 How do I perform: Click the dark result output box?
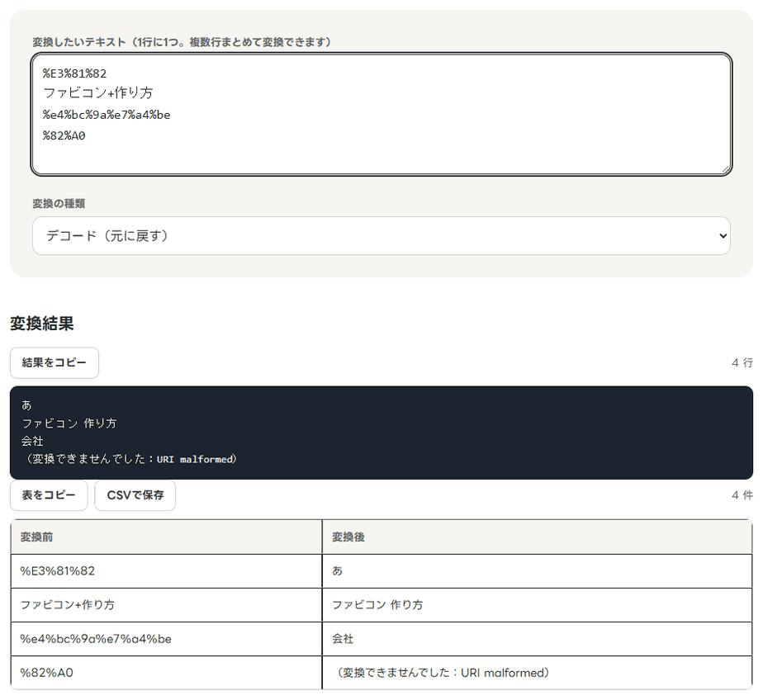[381, 433]
